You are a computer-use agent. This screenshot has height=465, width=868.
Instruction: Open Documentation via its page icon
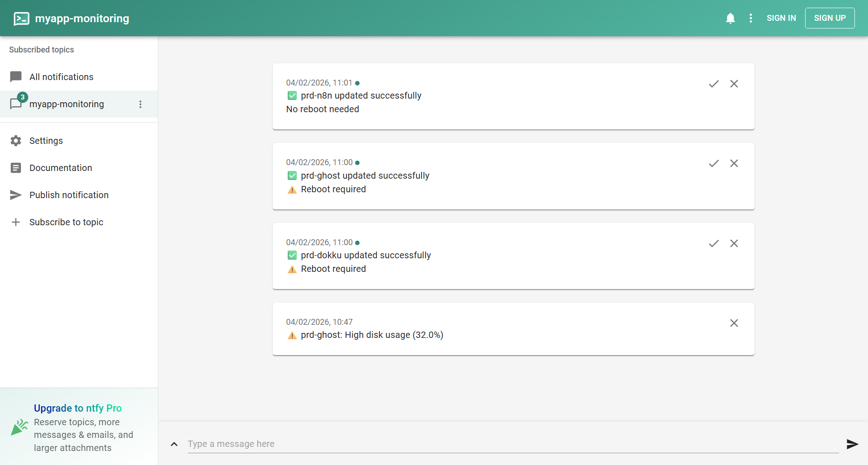coord(16,168)
